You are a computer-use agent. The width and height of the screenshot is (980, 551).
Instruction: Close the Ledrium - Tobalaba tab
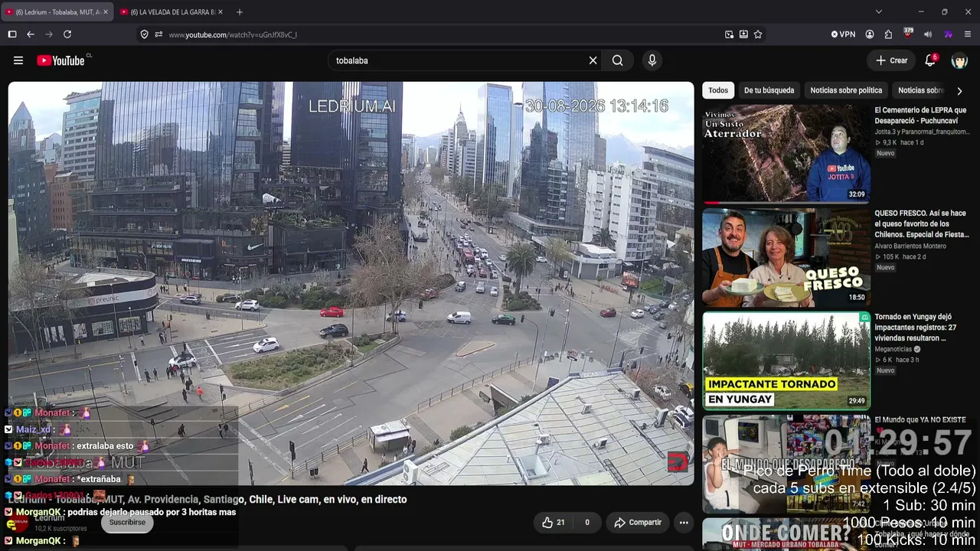(x=106, y=12)
